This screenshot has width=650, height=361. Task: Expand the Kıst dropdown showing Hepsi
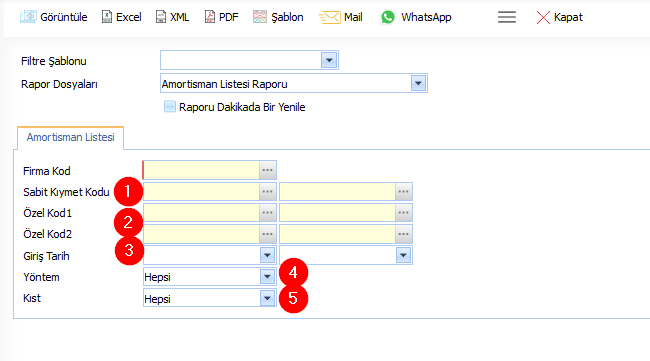[x=267, y=298]
